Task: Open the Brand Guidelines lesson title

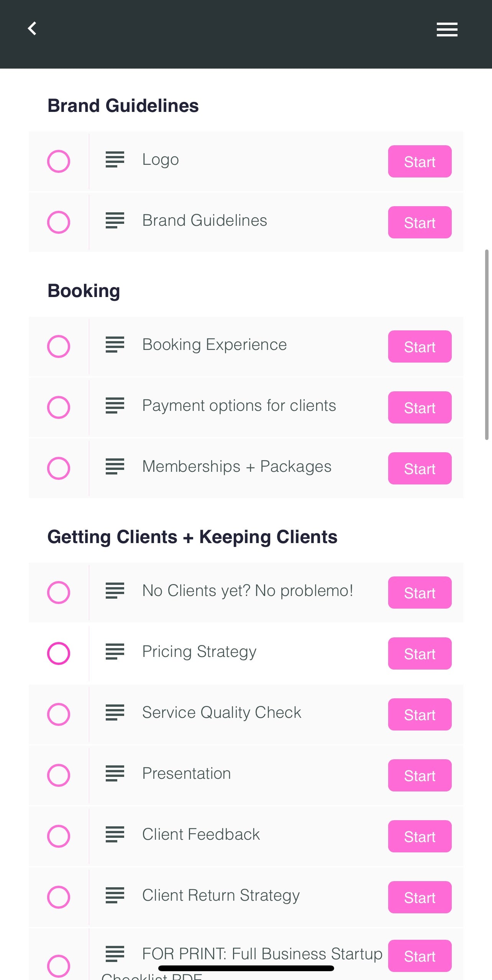Action: pos(204,220)
